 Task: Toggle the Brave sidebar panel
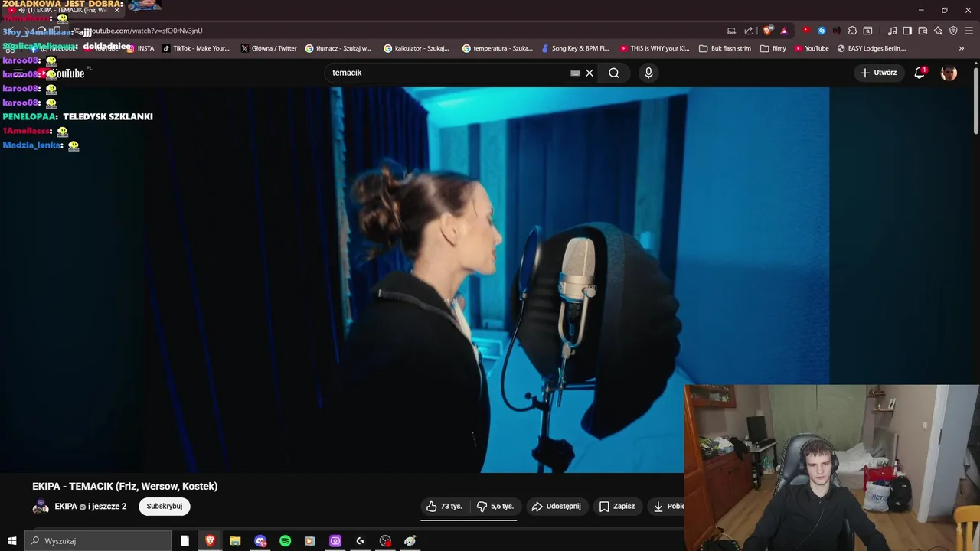(x=907, y=31)
